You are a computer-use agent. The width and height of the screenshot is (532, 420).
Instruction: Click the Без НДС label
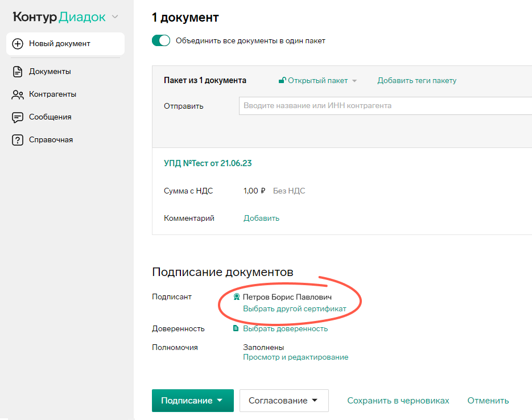[289, 191]
